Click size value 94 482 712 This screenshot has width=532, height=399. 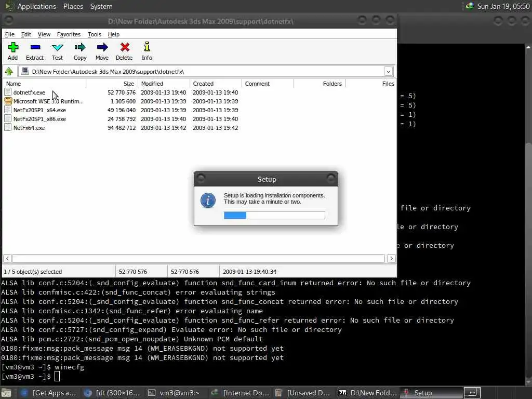pos(122,128)
